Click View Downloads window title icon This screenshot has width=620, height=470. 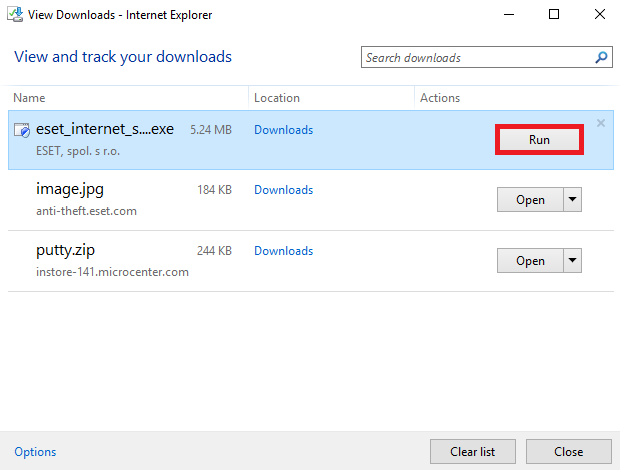click(15, 15)
